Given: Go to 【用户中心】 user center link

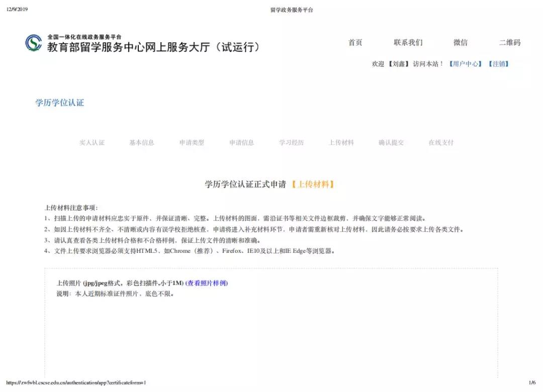Looking at the screenshot, I should pos(466,64).
